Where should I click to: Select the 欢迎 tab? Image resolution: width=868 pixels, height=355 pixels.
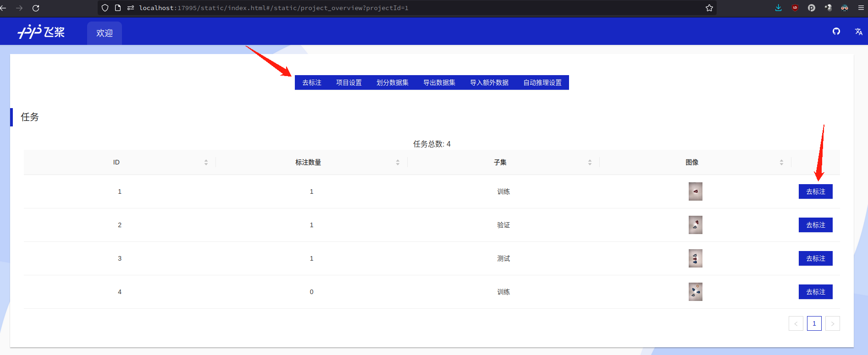click(105, 33)
